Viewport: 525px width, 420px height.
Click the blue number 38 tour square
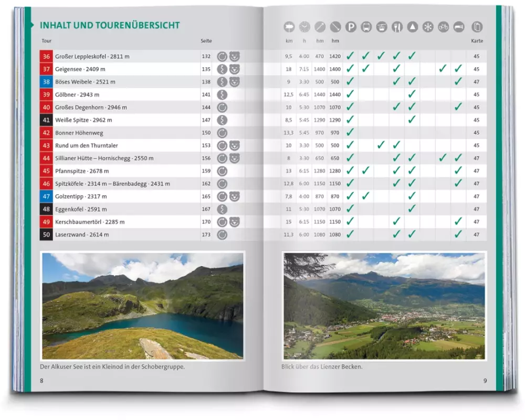46,82
